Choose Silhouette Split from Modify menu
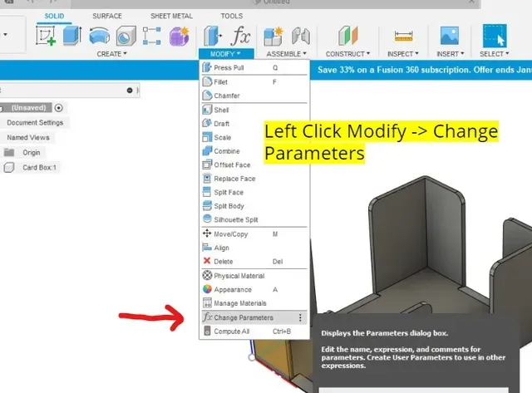Image resolution: width=532 pixels, height=393 pixels. coord(254,219)
